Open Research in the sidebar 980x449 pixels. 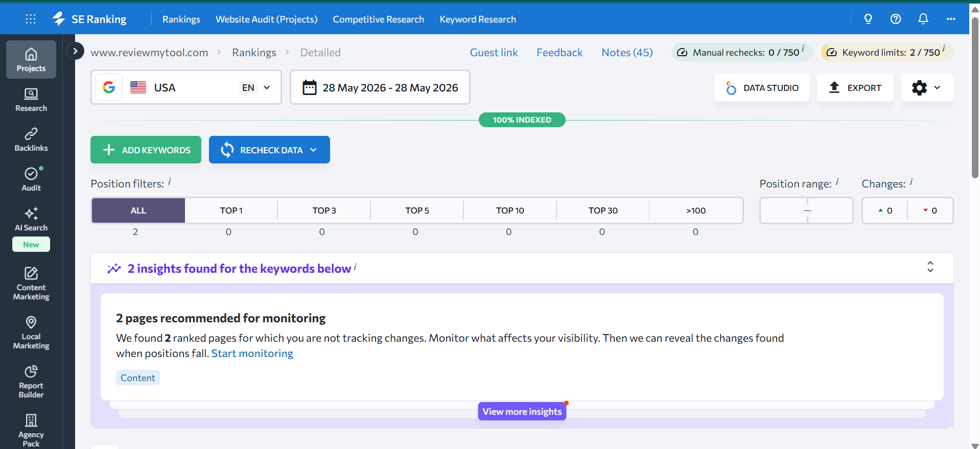coord(31,100)
